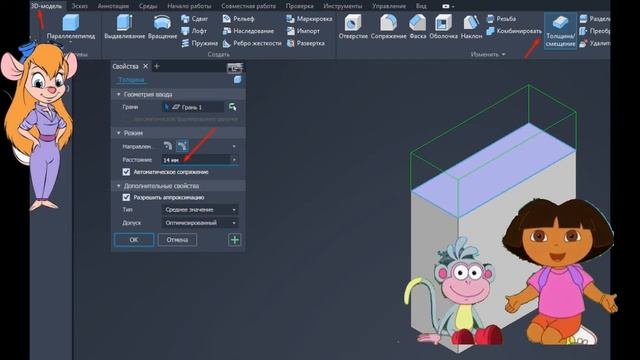Click the Толщина breadcrumb link
Screen dimensions: 640x360
pos(131,80)
